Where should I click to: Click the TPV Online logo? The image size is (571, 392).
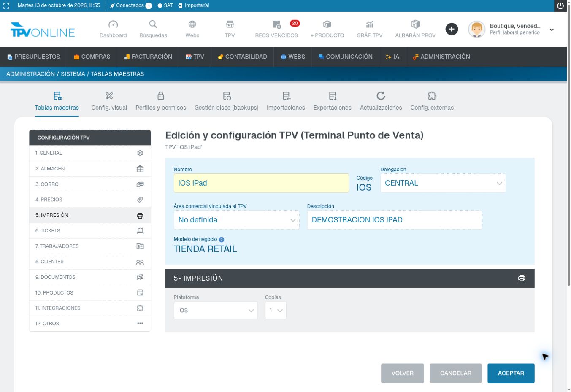pyautogui.click(x=43, y=30)
